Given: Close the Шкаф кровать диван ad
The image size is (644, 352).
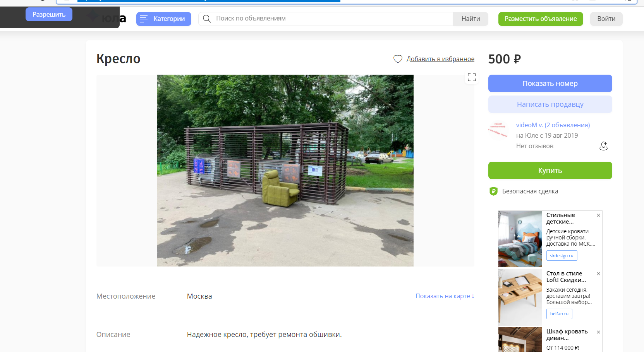Looking at the screenshot, I should click(598, 332).
